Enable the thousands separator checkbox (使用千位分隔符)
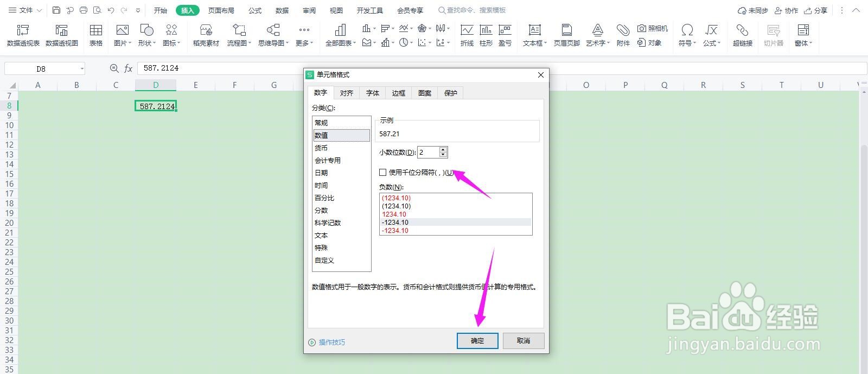This screenshot has width=868, height=374. (383, 172)
